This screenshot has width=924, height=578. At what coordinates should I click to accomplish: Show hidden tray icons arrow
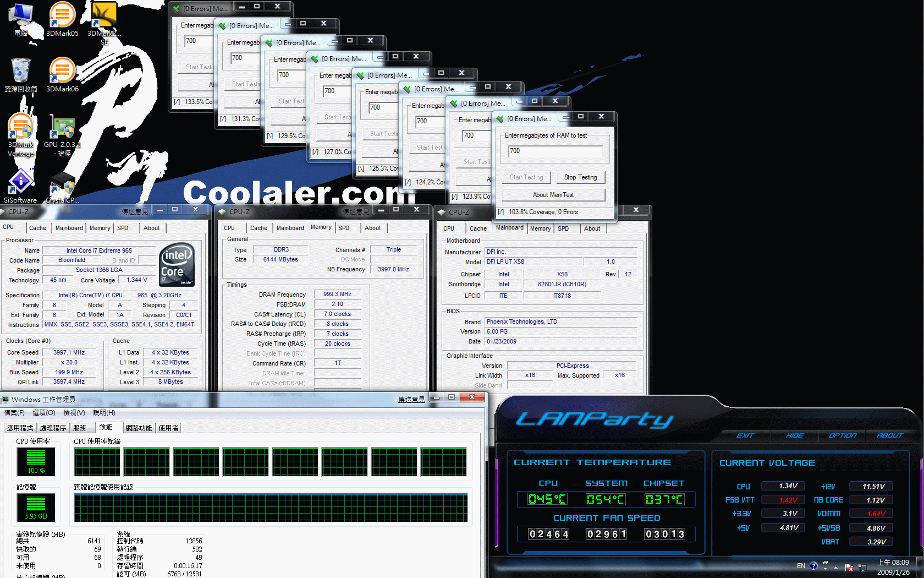tap(835, 567)
